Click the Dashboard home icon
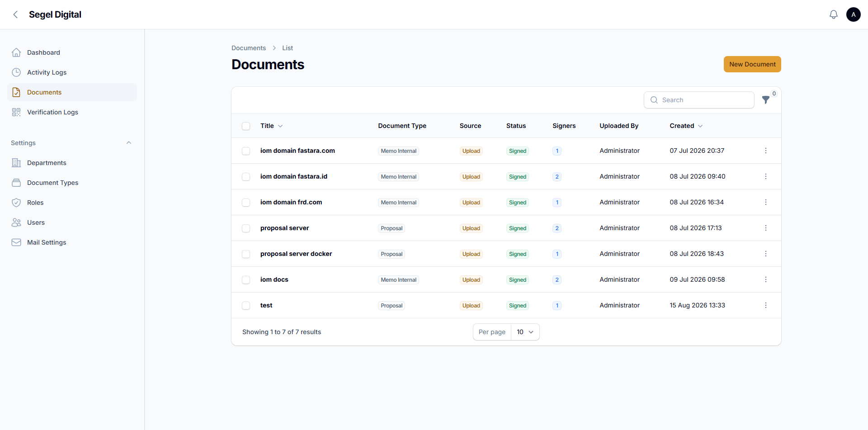This screenshot has width=868, height=430. [x=16, y=52]
